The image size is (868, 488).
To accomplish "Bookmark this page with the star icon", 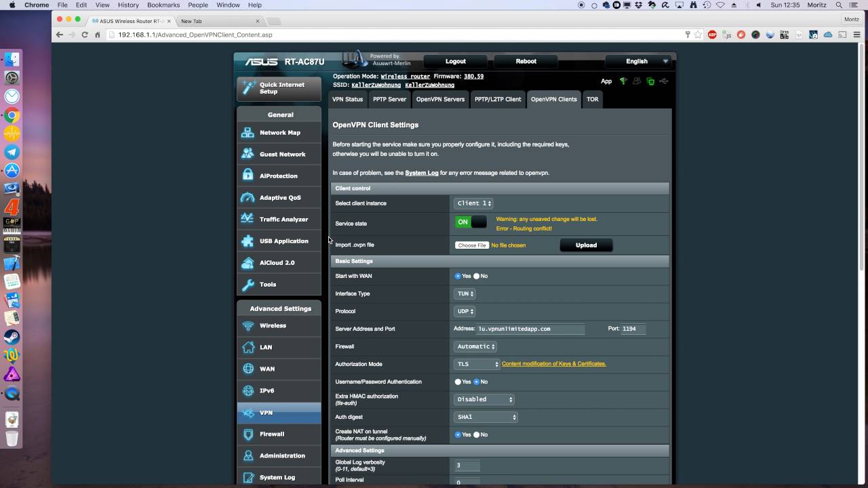I will [x=698, y=35].
